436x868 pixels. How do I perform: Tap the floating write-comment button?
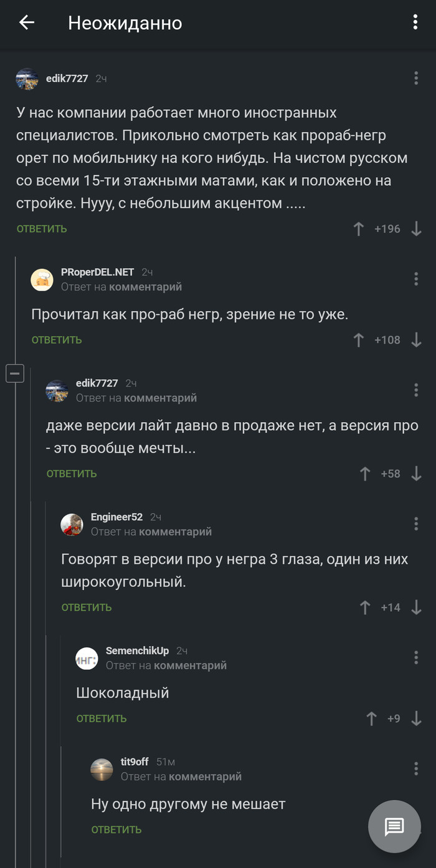tap(394, 827)
